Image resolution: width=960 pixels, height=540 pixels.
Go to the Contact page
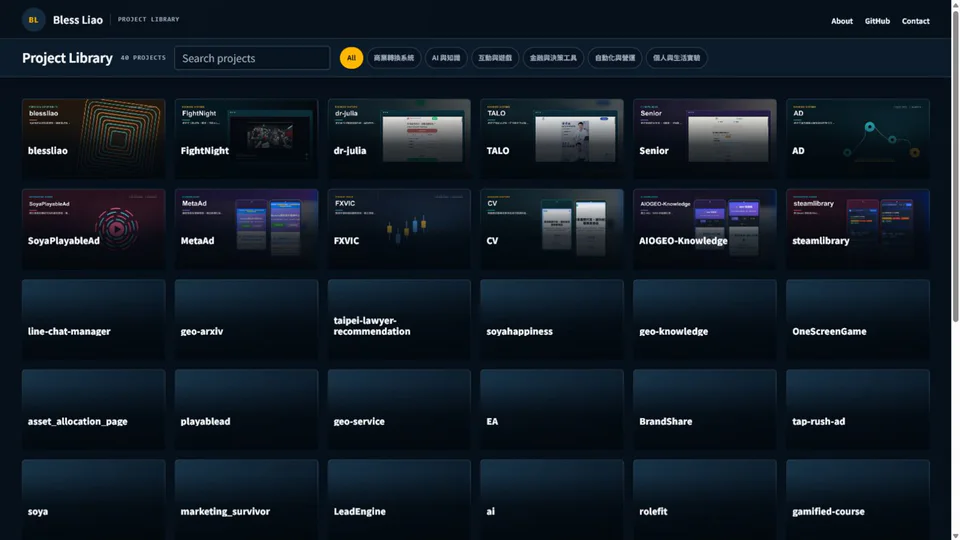point(915,21)
